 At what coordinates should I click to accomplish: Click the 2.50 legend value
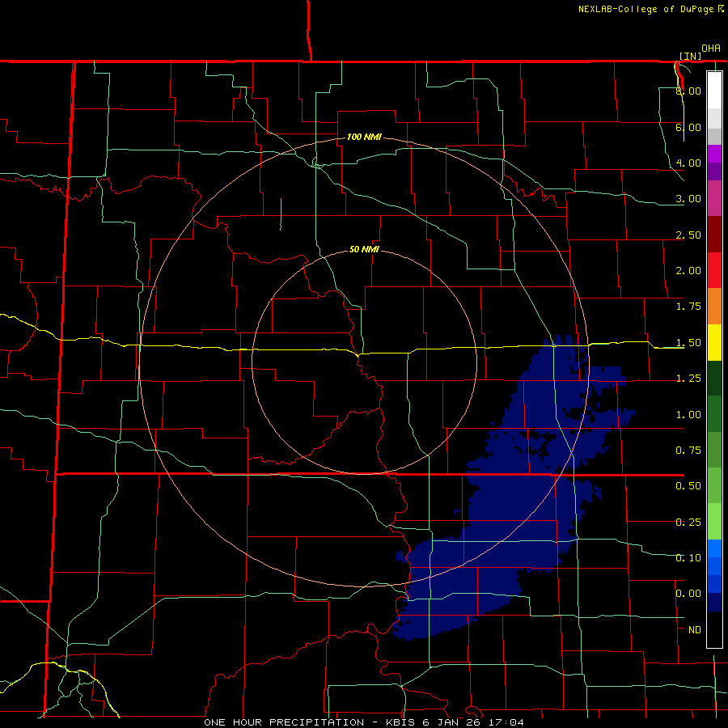[688, 235]
